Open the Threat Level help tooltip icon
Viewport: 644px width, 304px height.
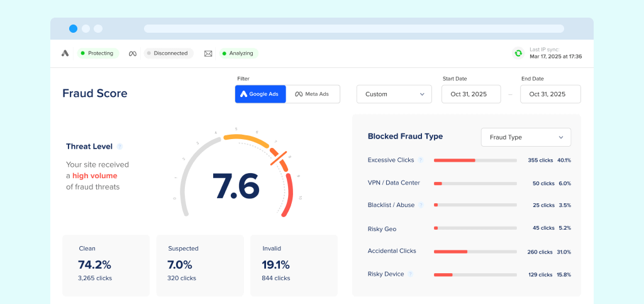119,147
